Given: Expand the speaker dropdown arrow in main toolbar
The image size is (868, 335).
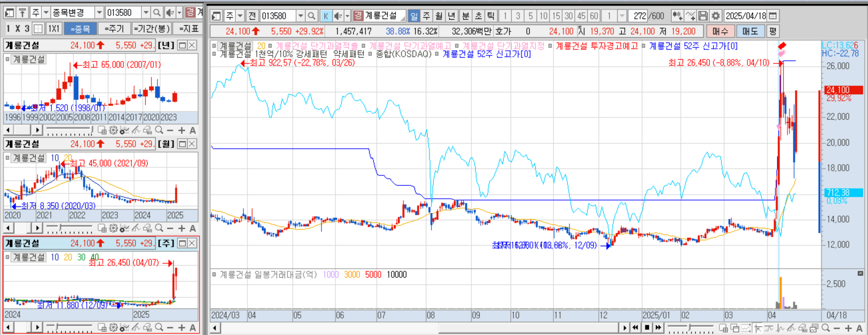Looking at the screenshot, I should 348,16.
